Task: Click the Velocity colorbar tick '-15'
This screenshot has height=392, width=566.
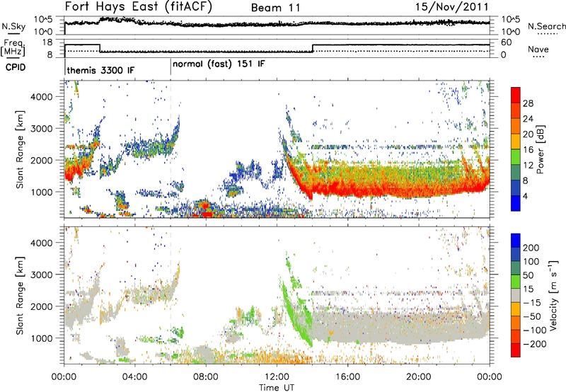Action: pyautogui.click(x=532, y=303)
